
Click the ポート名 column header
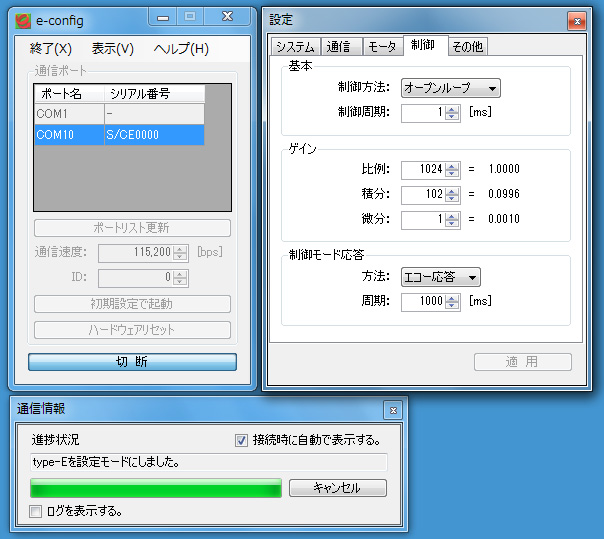click(69, 94)
